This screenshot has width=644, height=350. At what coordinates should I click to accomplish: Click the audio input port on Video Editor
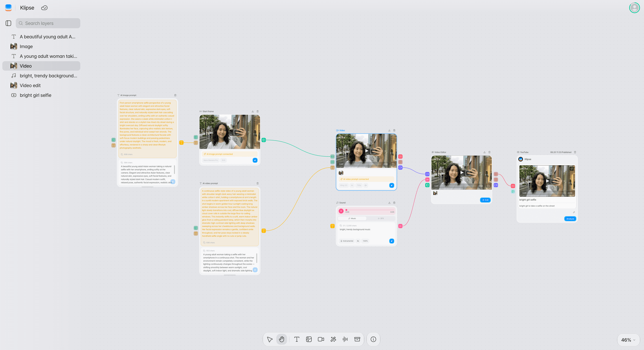pyautogui.click(x=427, y=180)
